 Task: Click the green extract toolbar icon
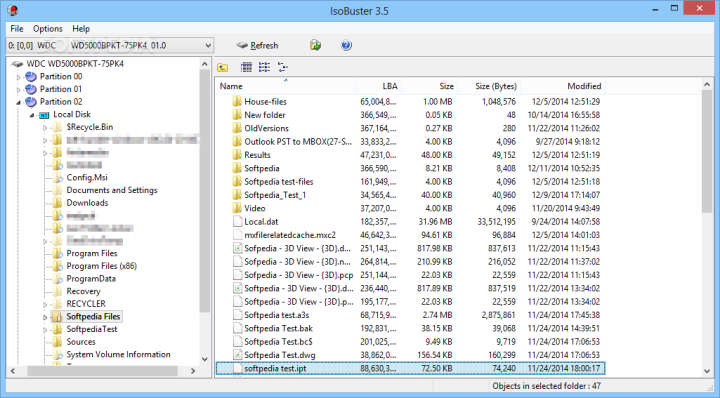(x=315, y=45)
